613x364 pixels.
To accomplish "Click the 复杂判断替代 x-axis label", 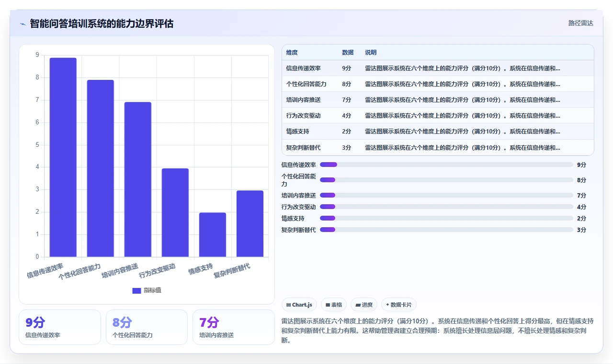I will click(232, 270).
